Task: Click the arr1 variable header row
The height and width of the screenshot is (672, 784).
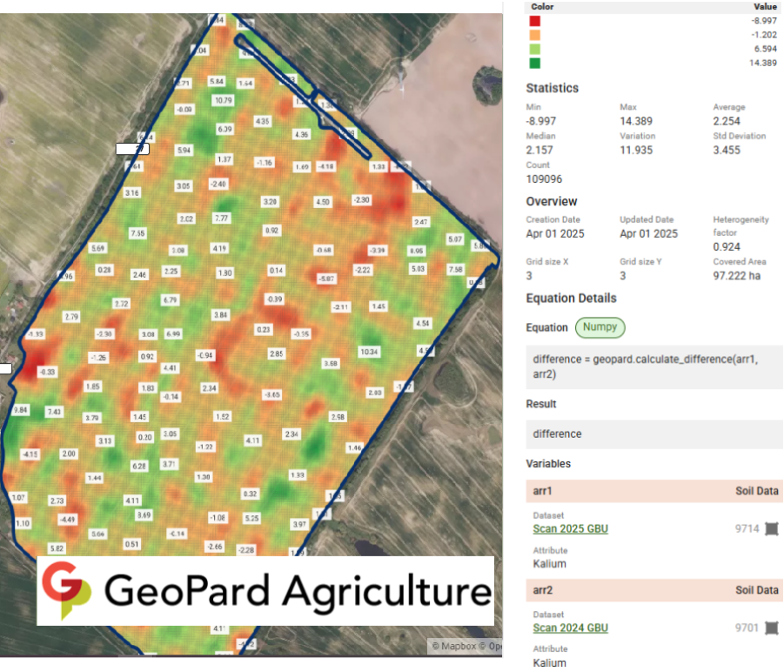Action: (653, 491)
